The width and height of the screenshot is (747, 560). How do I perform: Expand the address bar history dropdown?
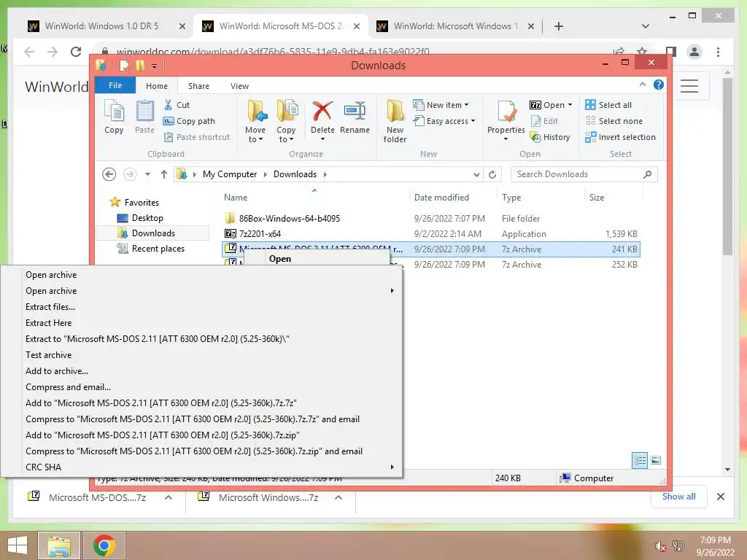[x=476, y=174]
